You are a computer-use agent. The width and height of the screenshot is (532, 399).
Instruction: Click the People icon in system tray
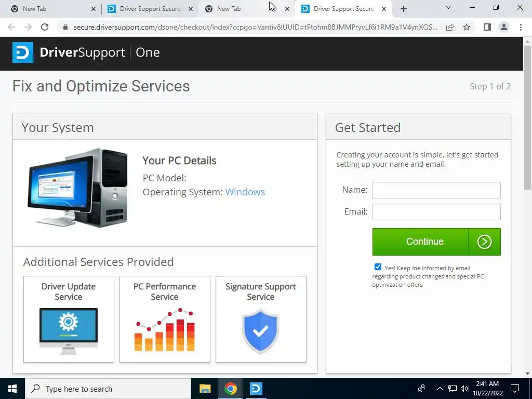[421, 389]
